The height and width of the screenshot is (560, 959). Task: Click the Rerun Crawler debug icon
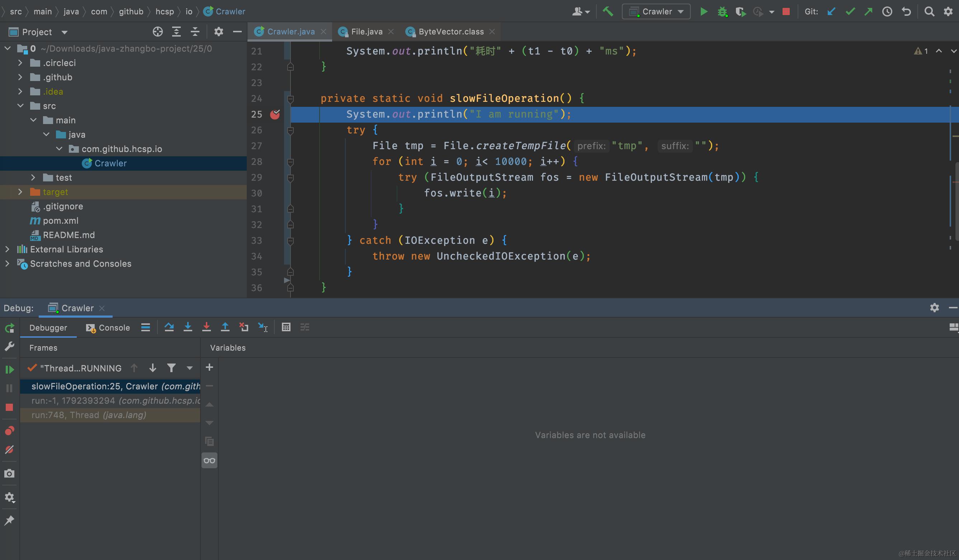[x=10, y=328]
